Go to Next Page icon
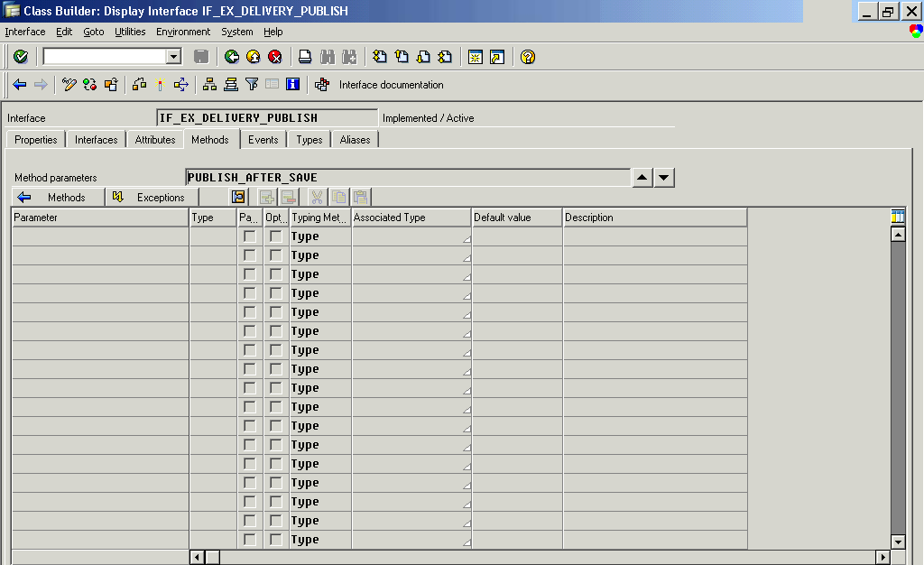The width and height of the screenshot is (924, 565). pos(424,57)
